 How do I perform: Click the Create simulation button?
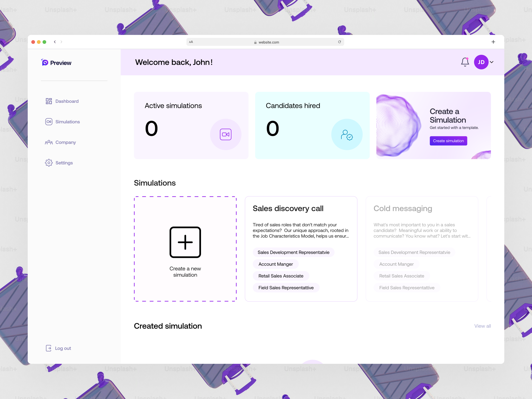coord(448,141)
